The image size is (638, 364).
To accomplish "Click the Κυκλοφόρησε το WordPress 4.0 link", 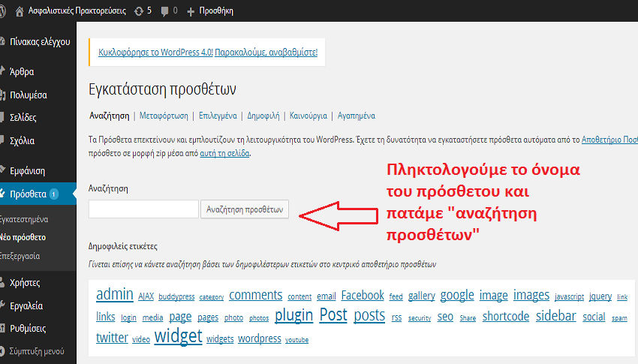I will pos(155,53).
